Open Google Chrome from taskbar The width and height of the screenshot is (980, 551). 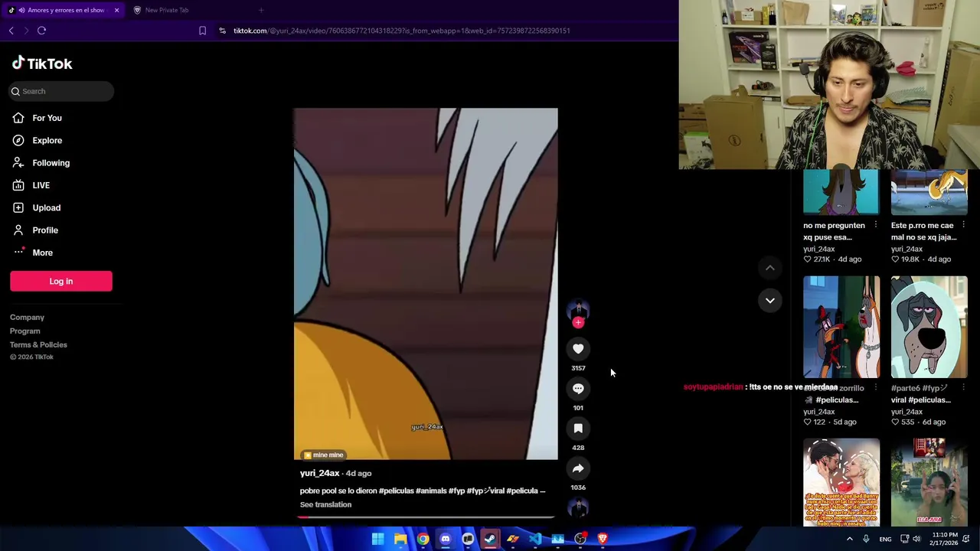click(x=423, y=539)
